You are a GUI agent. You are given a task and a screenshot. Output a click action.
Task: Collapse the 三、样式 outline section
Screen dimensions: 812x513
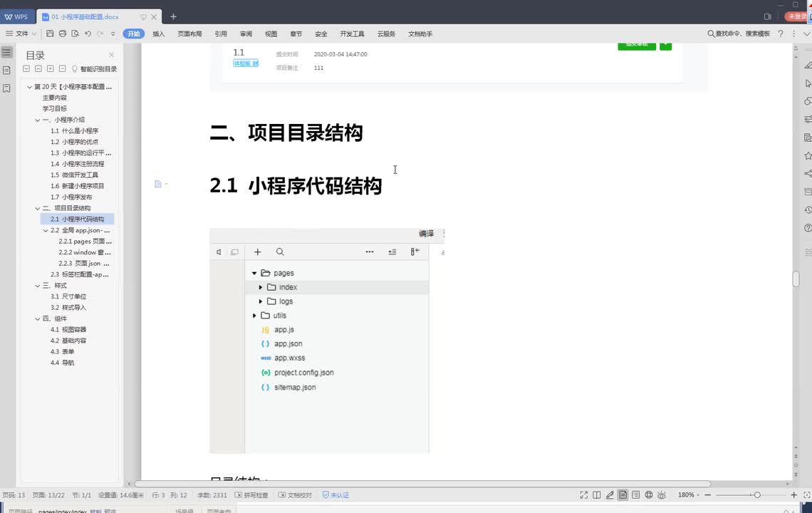[37, 286]
